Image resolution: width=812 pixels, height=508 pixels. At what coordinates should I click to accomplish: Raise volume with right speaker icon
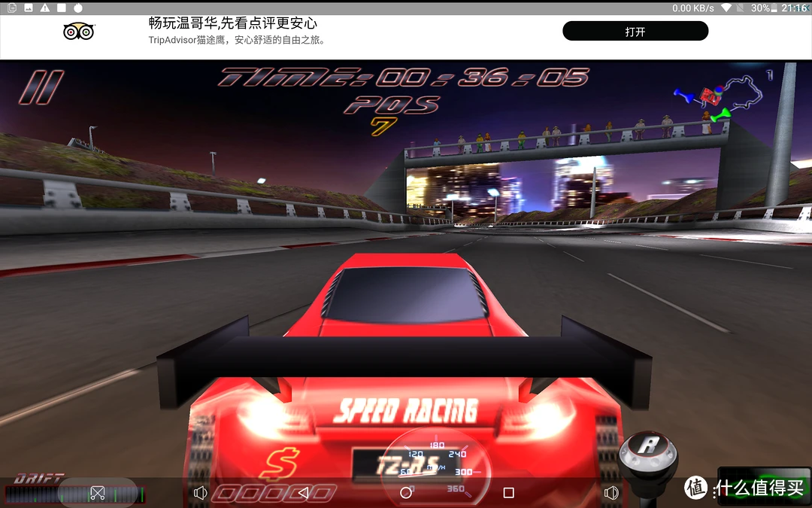(x=611, y=492)
